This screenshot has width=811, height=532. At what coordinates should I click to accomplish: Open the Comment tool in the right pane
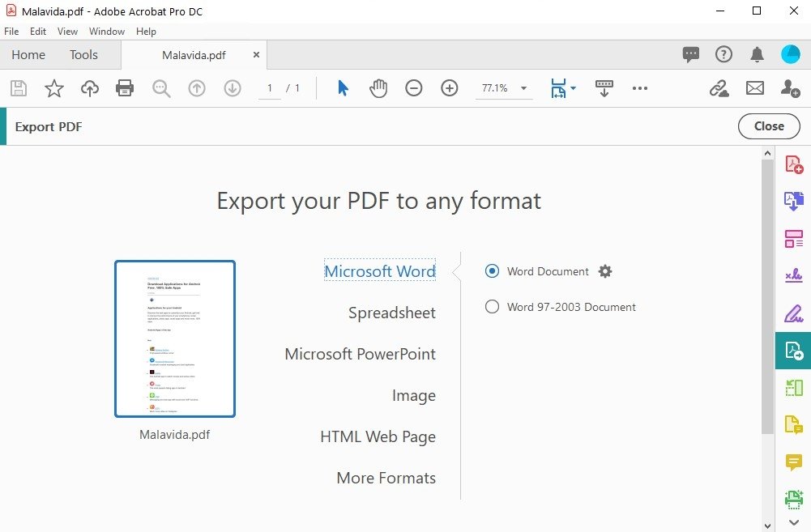[793, 462]
